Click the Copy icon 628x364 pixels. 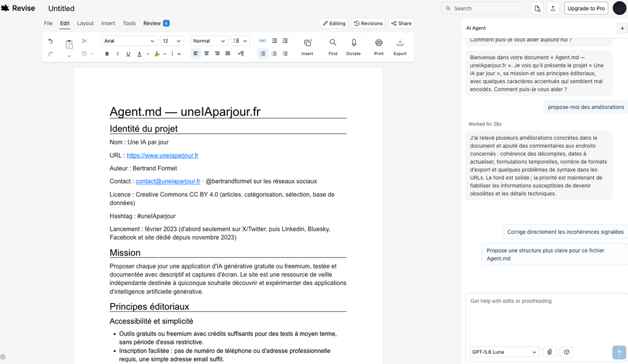click(84, 53)
